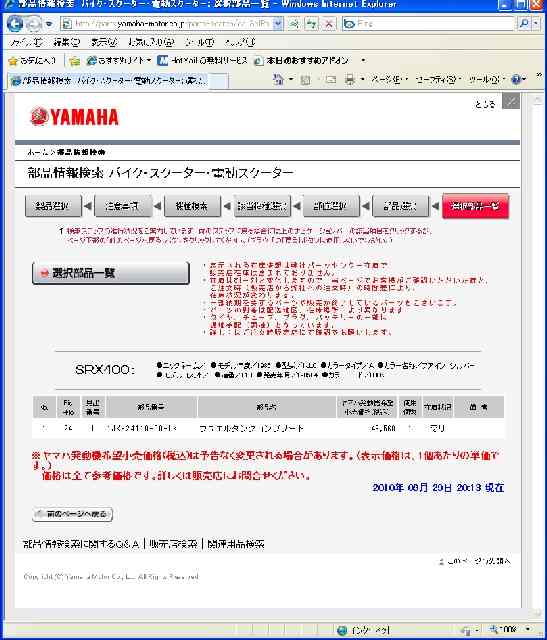Click the browser Back arrow button
Image resolution: width=547 pixels, height=640 pixels.
tap(15, 24)
